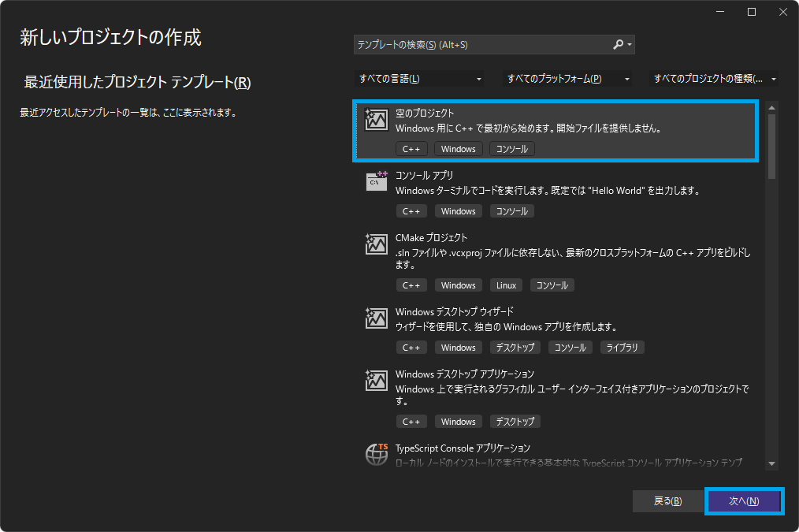Click コンソール tag under CMake プロジェクト
The height and width of the screenshot is (532, 799).
tap(552, 285)
